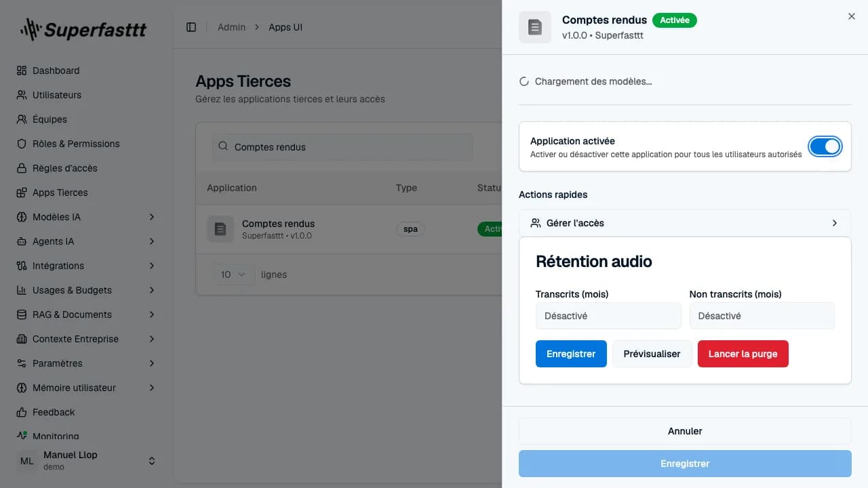Open Équipes menu item
The height and width of the screenshot is (488, 868).
click(87, 119)
